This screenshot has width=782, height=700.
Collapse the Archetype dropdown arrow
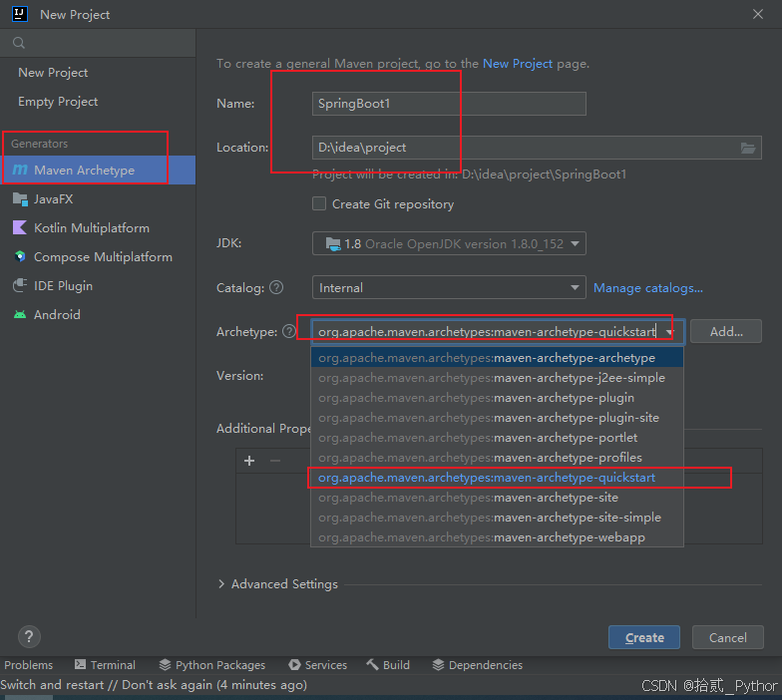670,332
